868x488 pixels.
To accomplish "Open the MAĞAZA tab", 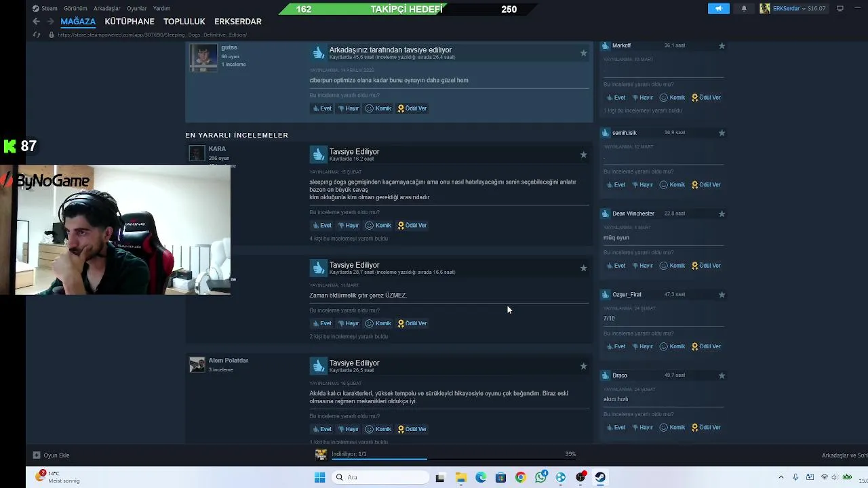I will 78,22.
